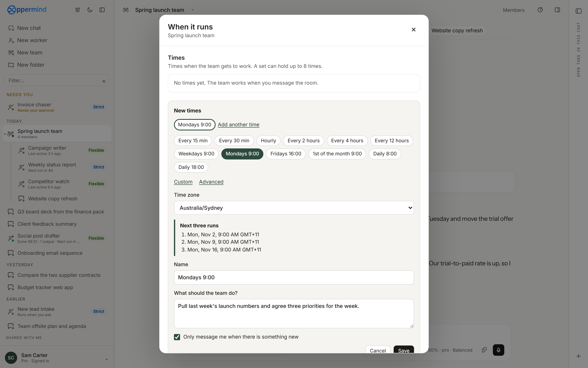Click the Save button
Image resolution: width=588 pixels, height=368 pixels.
point(404,350)
